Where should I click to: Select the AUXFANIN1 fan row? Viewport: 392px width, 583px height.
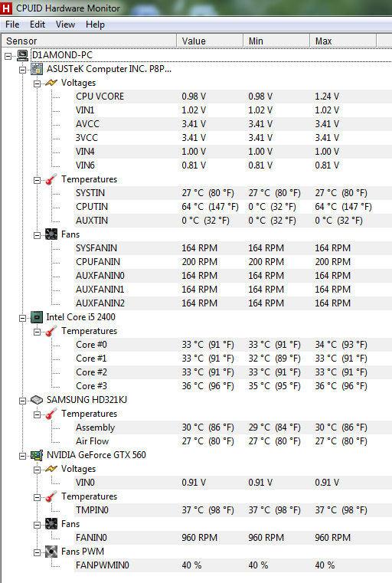[x=233, y=290]
